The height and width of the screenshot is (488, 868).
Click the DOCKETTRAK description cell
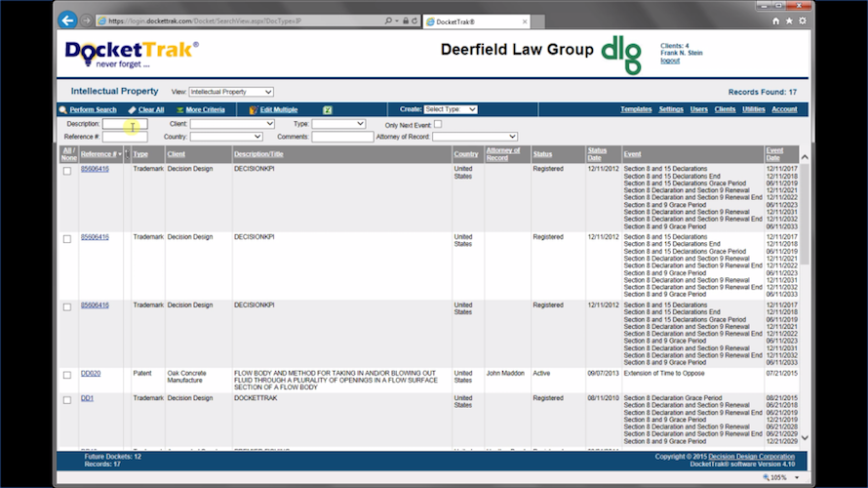point(256,398)
